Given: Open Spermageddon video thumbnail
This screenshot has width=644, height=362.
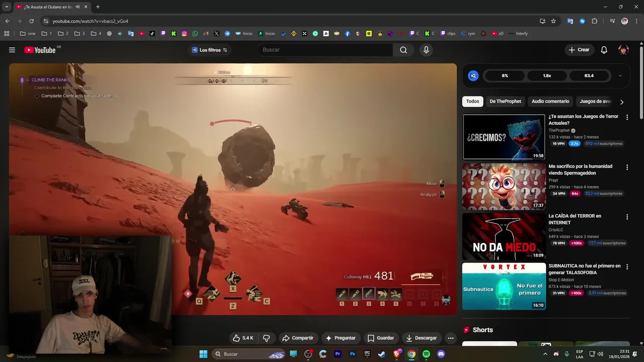Looking at the screenshot, I should [504, 187].
